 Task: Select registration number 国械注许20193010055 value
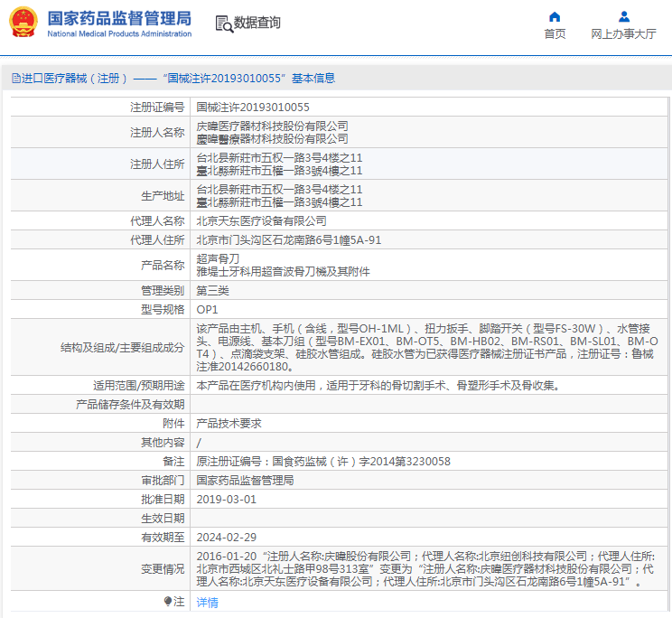[253, 107]
